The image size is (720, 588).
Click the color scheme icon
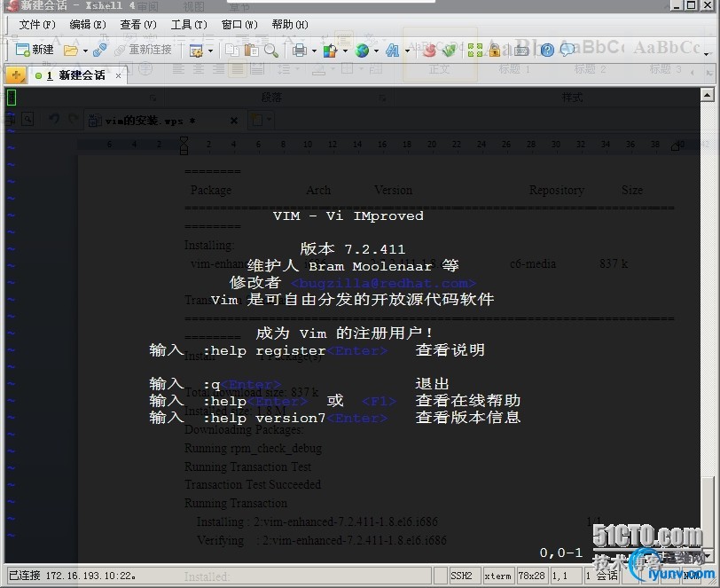[x=330, y=50]
